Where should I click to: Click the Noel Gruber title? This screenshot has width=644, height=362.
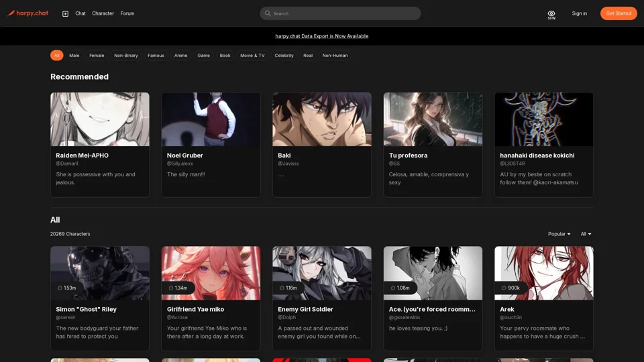coord(185,156)
